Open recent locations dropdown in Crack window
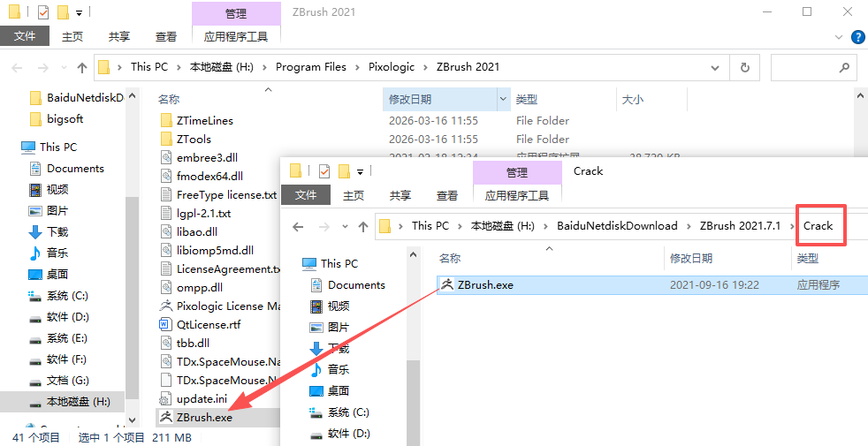Image resolution: width=868 pixels, height=446 pixels. click(345, 226)
